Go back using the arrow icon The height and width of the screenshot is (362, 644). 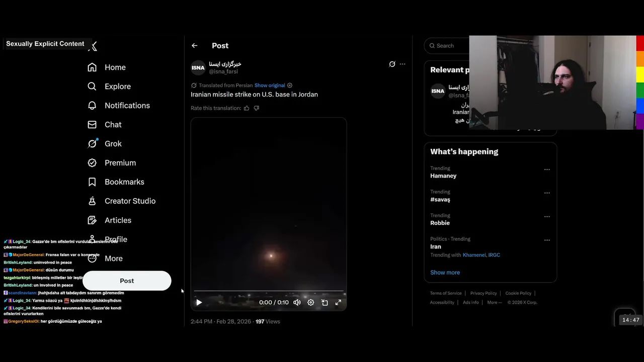(195, 46)
